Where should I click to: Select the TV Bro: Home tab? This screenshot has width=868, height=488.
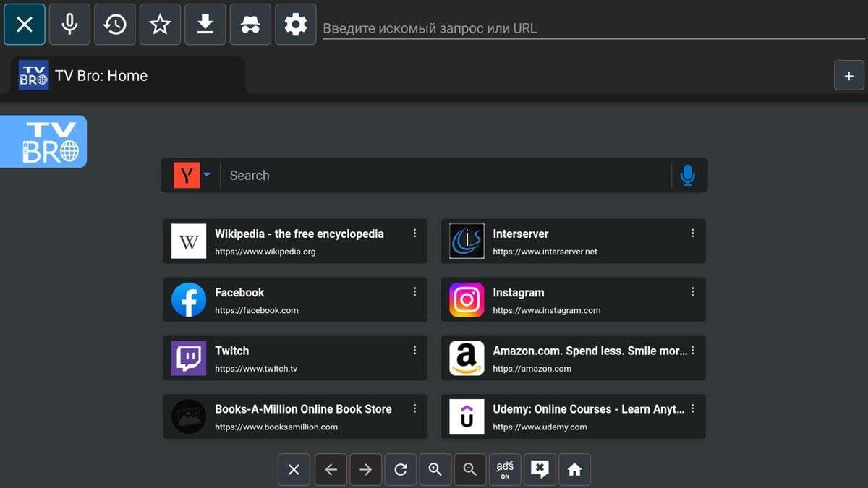point(127,75)
